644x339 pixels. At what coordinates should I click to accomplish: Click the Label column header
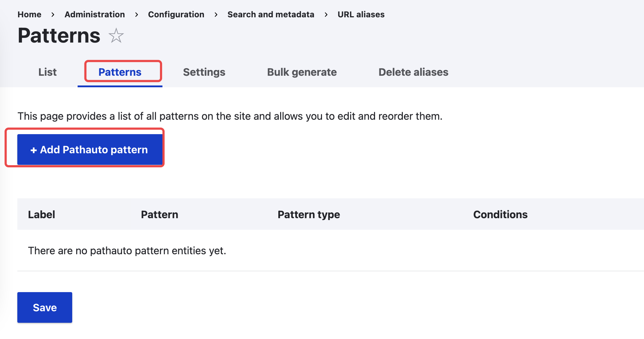coord(42,215)
